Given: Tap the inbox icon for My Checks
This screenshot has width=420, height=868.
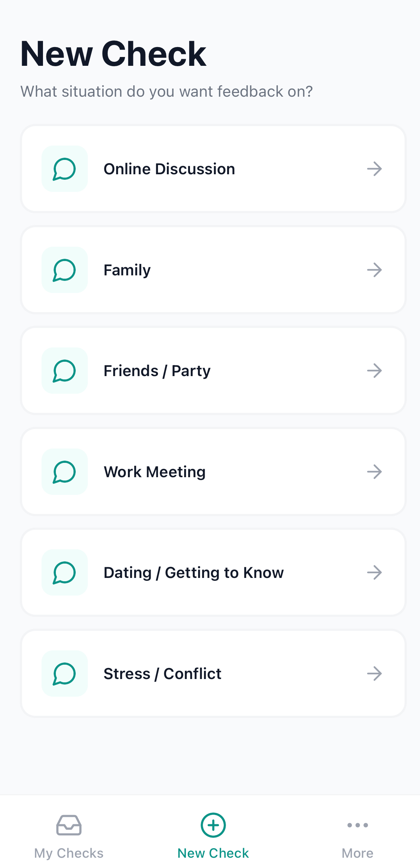Looking at the screenshot, I should tap(69, 825).
